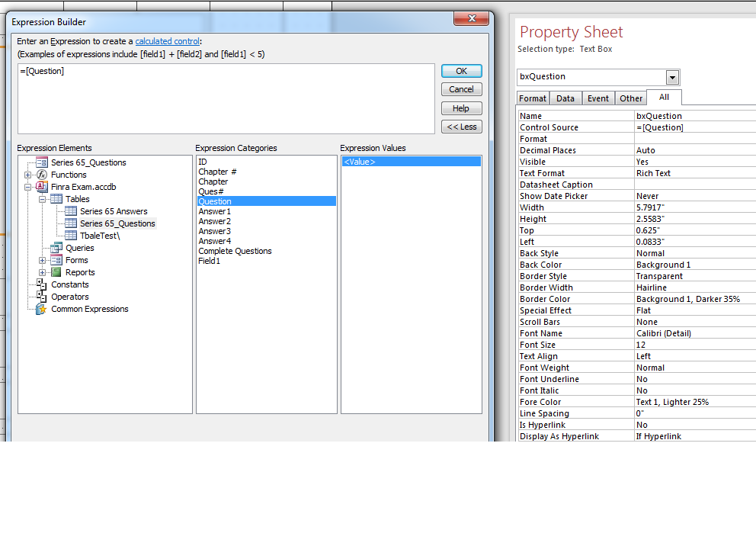The height and width of the screenshot is (546, 756).
Task: Select Common Expressions in the tree
Action: pos(90,309)
